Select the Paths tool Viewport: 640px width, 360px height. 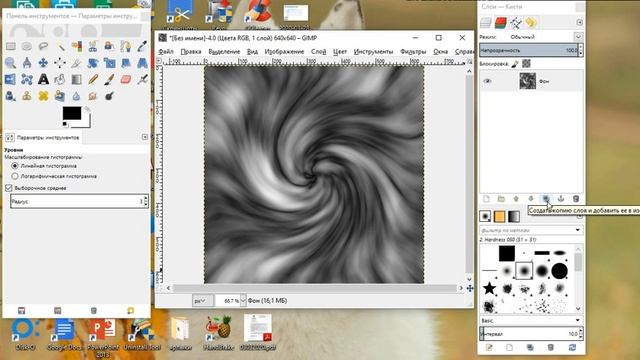[126, 46]
